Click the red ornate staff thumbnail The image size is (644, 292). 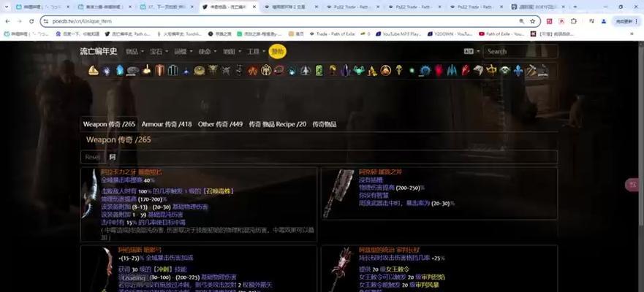pyautogui.click(x=340, y=269)
